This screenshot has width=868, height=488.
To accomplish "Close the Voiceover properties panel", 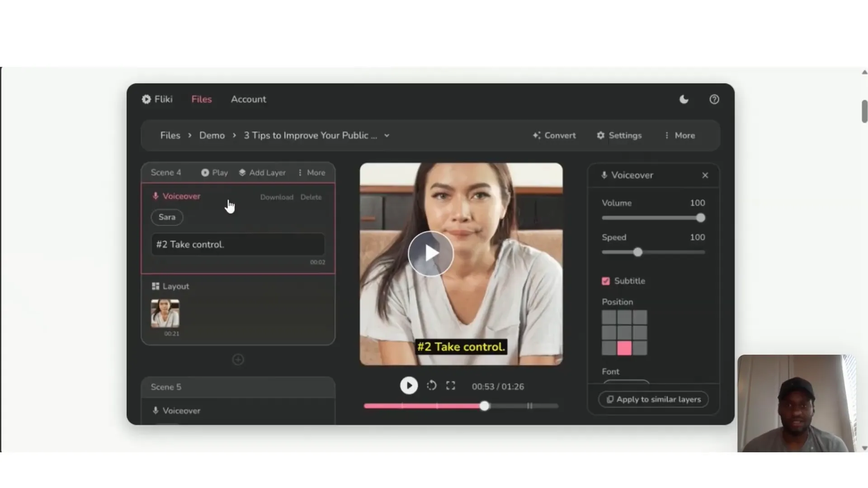I will (x=705, y=175).
